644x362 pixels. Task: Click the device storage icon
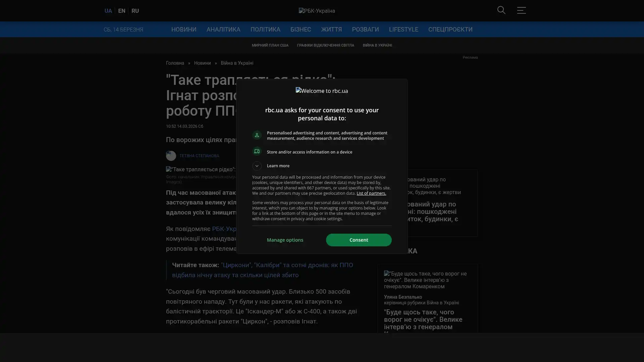pos(257,152)
